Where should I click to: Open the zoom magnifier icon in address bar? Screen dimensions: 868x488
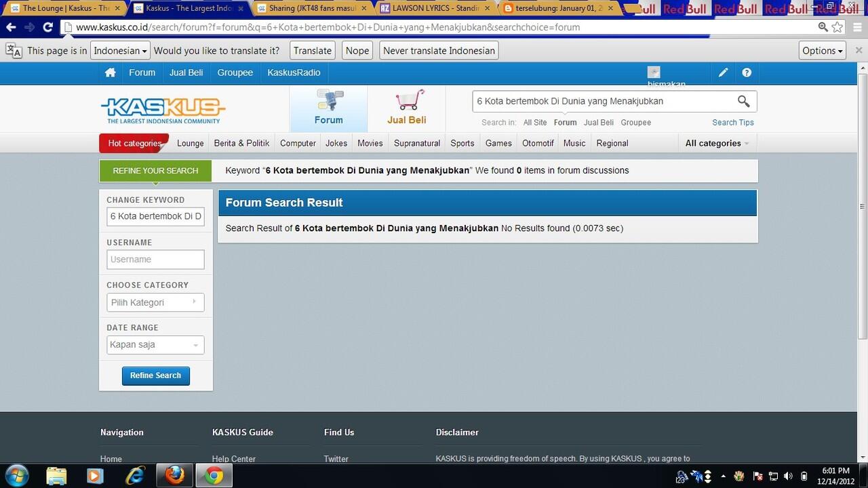(x=823, y=27)
